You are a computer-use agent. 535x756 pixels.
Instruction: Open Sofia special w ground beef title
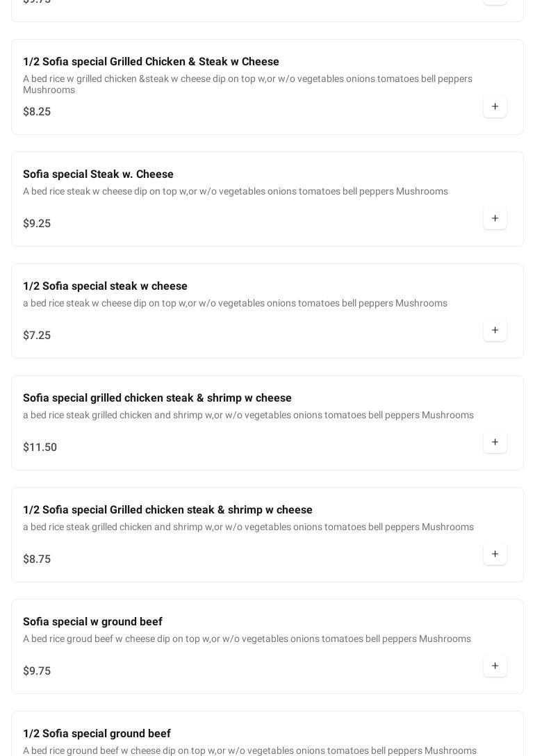click(x=92, y=622)
